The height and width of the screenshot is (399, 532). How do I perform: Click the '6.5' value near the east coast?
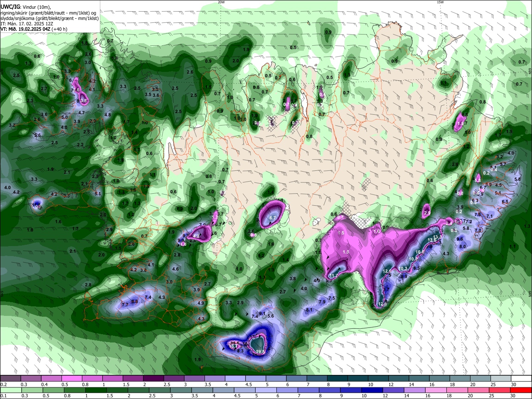click(505, 202)
